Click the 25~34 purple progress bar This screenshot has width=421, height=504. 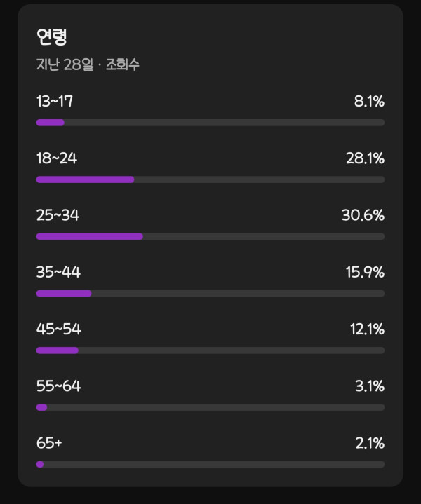tap(90, 236)
